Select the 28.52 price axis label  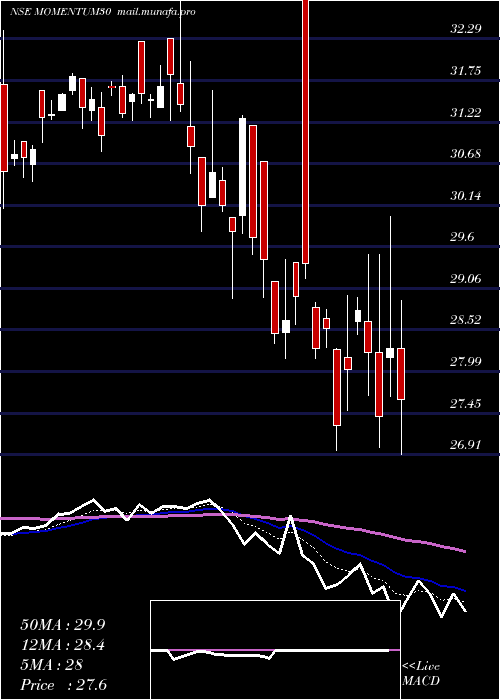coord(466,320)
